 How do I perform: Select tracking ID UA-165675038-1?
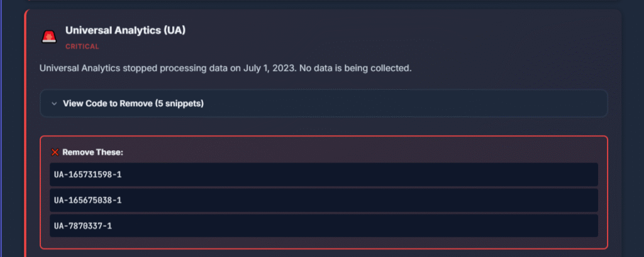click(x=87, y=200)
